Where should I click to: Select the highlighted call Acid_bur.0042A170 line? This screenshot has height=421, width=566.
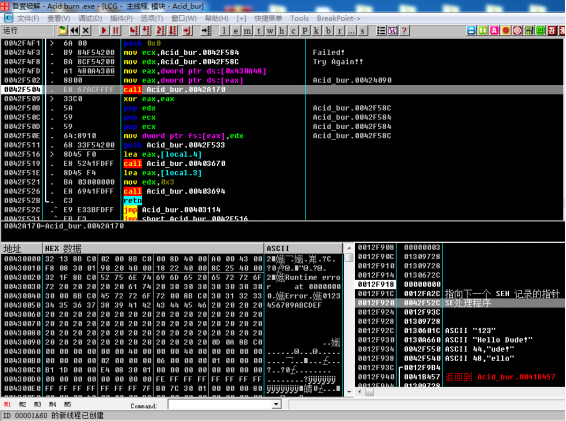coord(283,89)
